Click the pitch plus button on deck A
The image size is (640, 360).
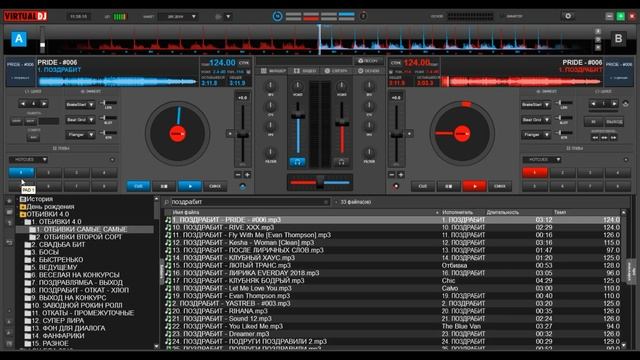[x=247, y=174]
